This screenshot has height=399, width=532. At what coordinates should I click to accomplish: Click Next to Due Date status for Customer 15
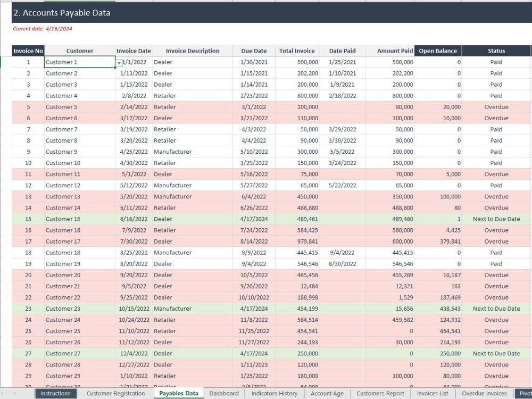pos(496,219)
